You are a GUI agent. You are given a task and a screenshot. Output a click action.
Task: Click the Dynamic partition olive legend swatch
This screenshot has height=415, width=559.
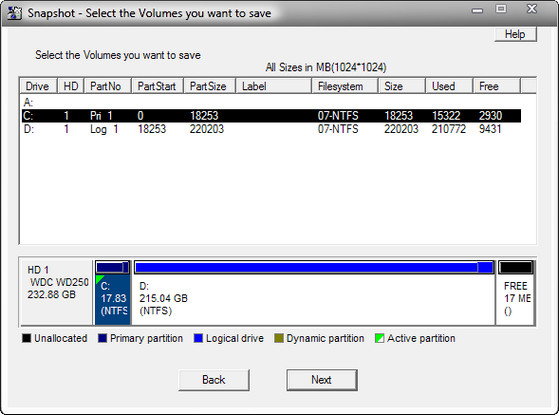pos(279,338)
